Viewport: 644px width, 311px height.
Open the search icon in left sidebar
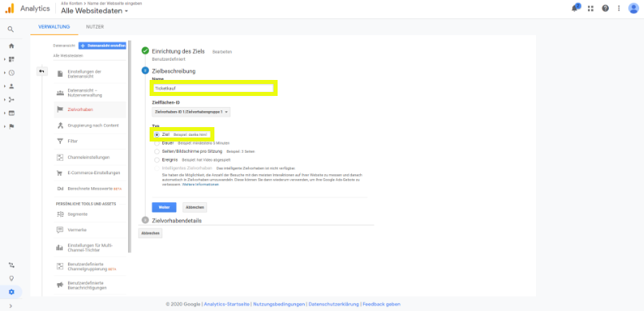coord(10,30)
